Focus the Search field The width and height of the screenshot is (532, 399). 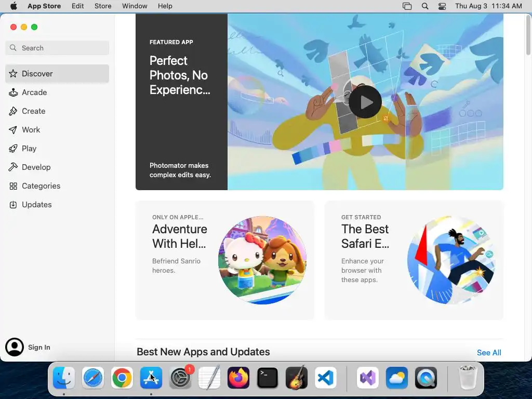[x=57, y=48]
